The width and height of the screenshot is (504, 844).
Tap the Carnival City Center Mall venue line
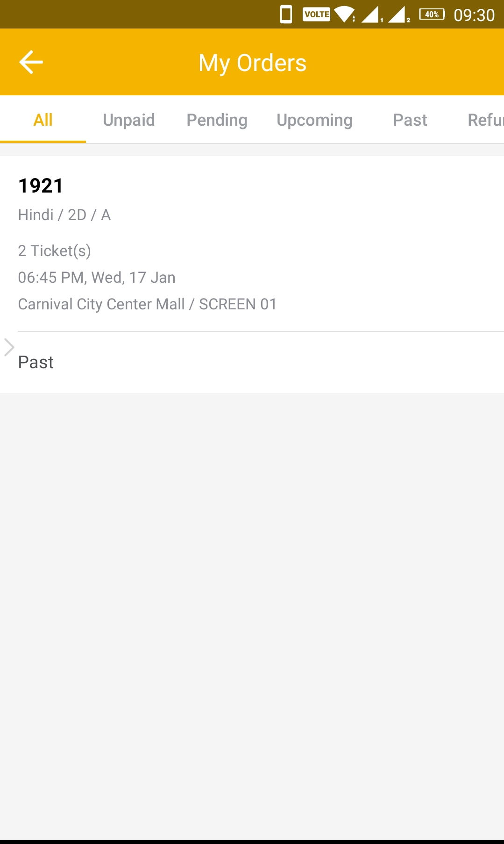click(x=147, y=304)
